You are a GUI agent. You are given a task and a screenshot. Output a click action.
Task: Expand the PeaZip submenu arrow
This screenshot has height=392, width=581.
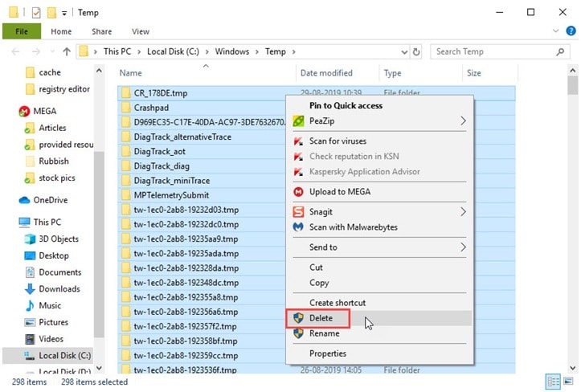pyautogui.click(x=463, y=120)
